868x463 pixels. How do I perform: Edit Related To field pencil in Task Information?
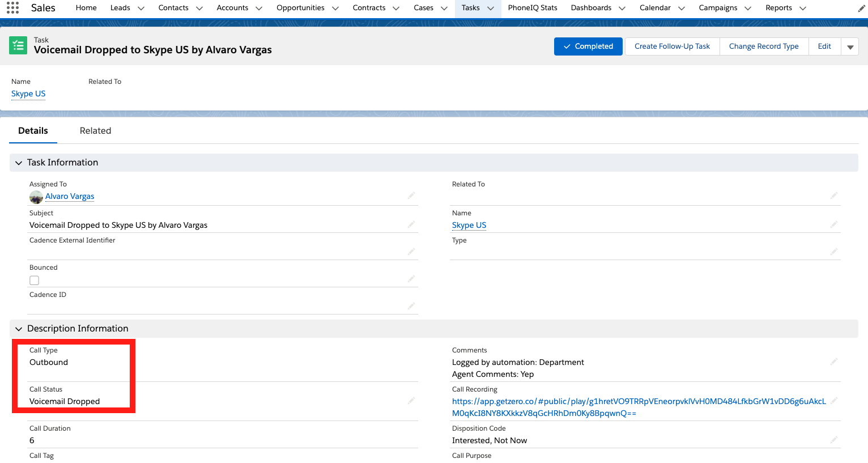point(834,196)
